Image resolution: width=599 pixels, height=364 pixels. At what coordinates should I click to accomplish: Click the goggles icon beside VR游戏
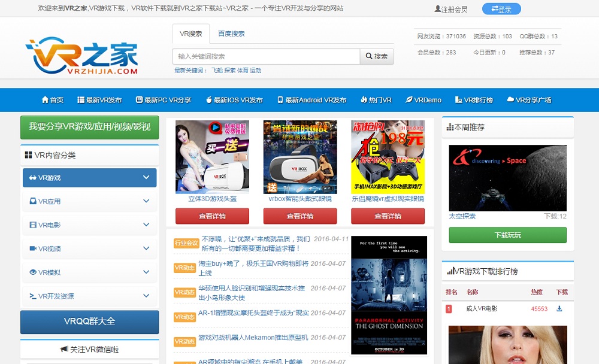33,178
